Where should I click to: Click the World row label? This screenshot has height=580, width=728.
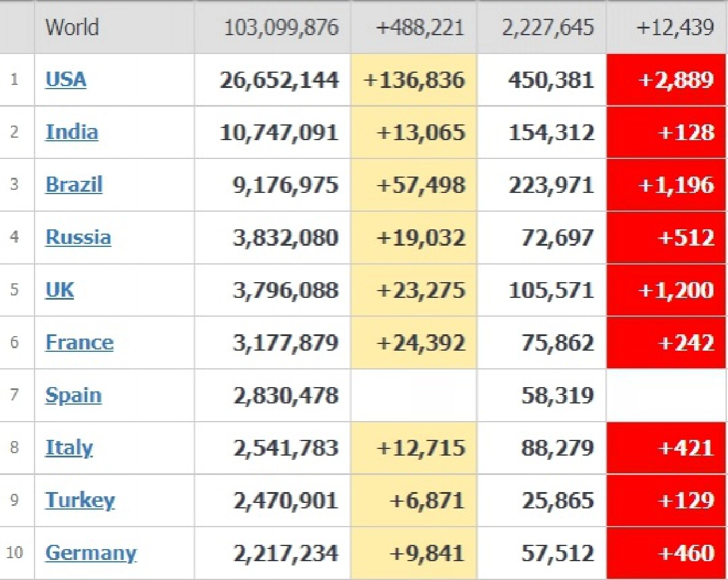tap(72, 27)
